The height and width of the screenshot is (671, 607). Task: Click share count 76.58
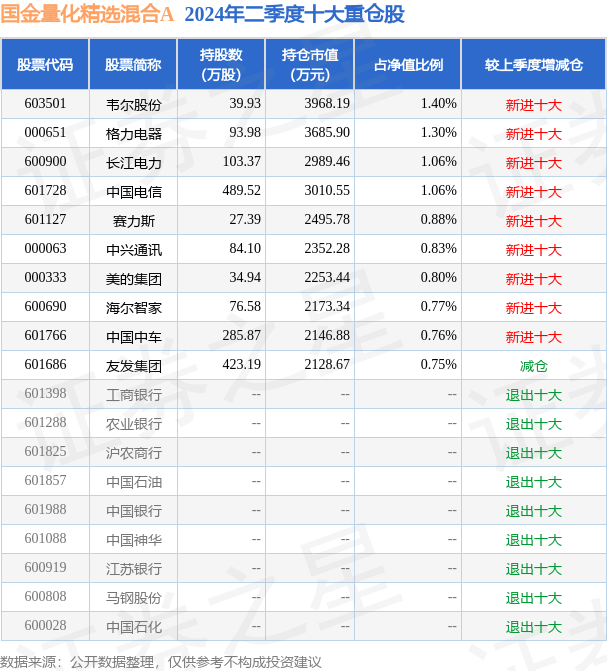pyautogui.click(x=245, y=306)
